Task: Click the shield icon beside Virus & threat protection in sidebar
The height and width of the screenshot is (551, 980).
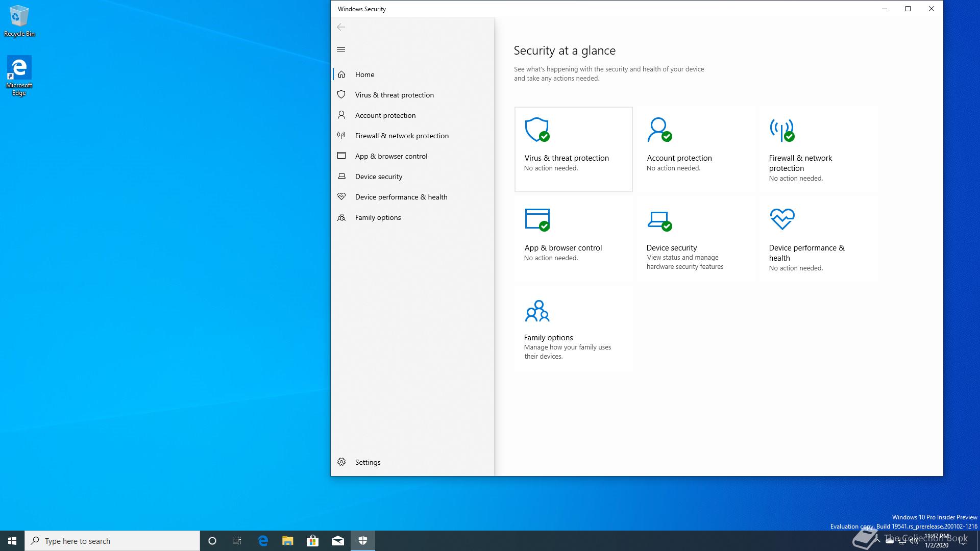Action: click(x=341, y=94)
